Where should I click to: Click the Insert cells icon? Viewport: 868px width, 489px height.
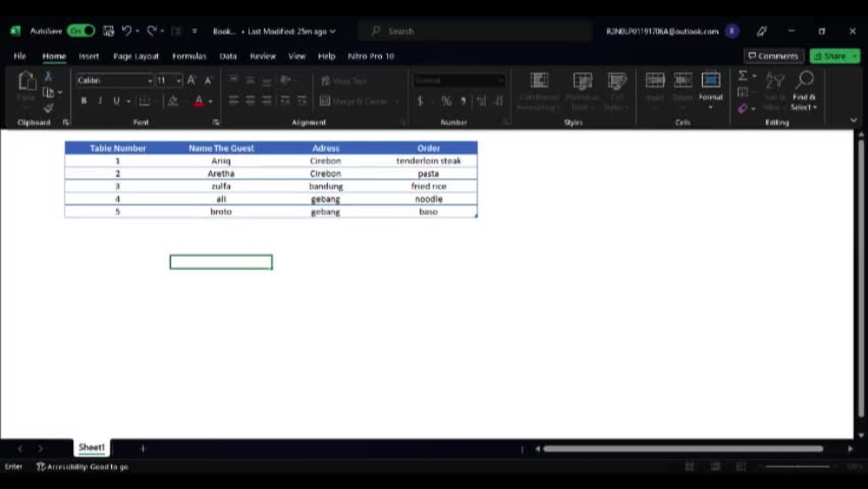(654, 80)
